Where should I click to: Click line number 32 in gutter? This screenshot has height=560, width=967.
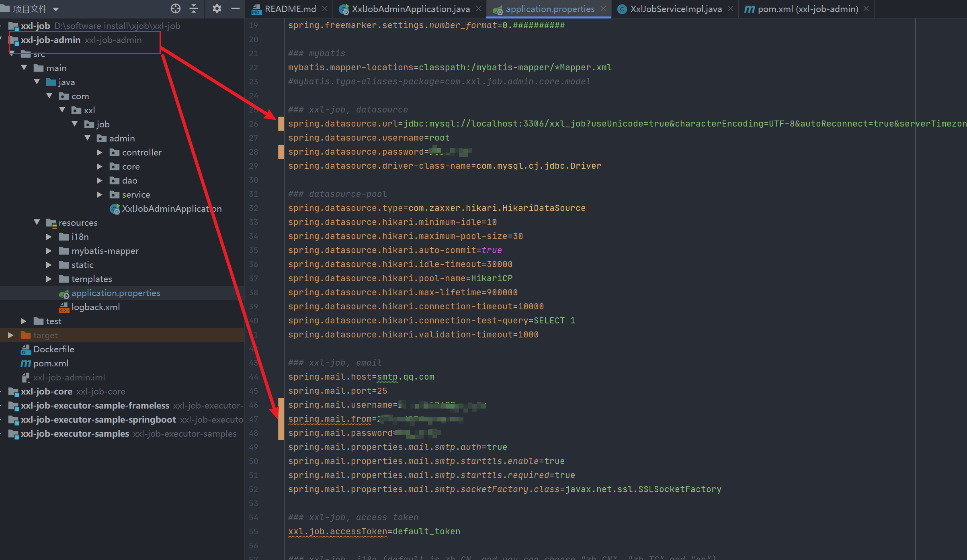tap(253, 208)
